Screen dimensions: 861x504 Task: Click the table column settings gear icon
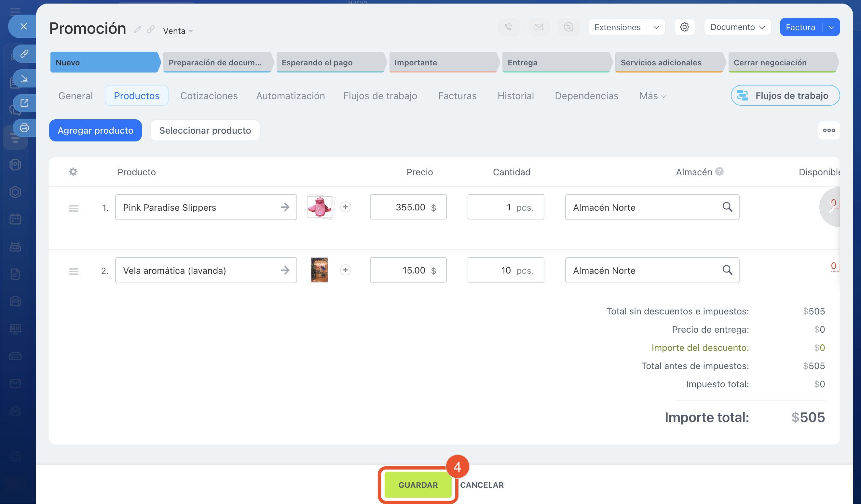click(73, 172)
